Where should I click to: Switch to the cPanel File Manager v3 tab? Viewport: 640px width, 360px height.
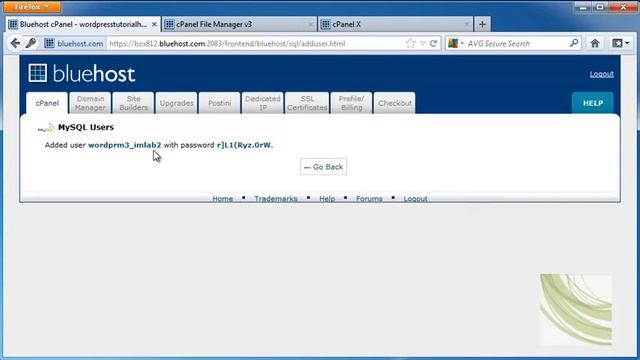click(239, 24)
